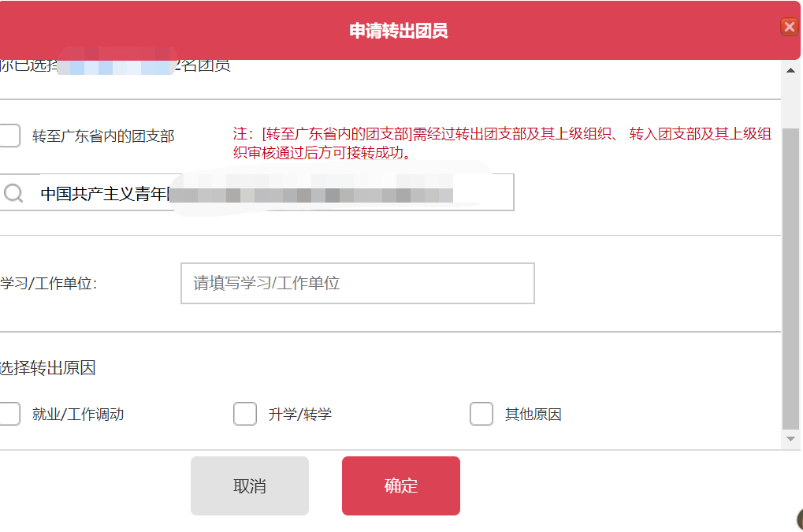Image resolution: width=803 pixels, height=532 pixels.
Task: Enable the 其他原因 checkbox
Action: (481, 414)
